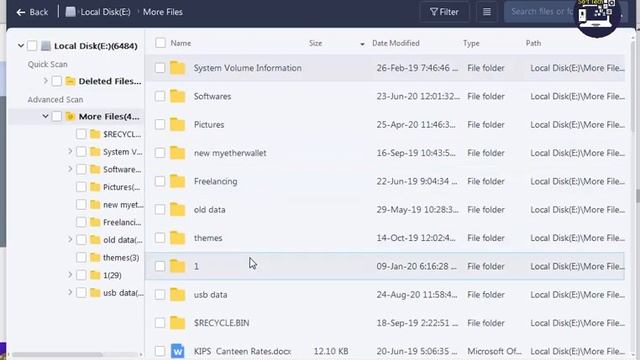Expand old data folder in tree
The image size is (640, 360).
click(x=70, y=240)
